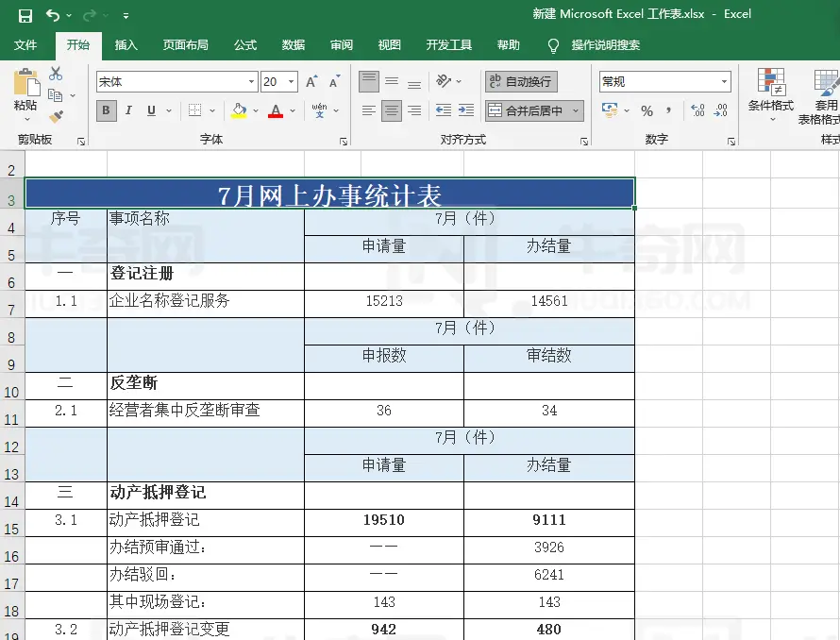This screenshot has width=840, height=640.
Task: Apply the comma style icon
Action: [x=668, y=110]
